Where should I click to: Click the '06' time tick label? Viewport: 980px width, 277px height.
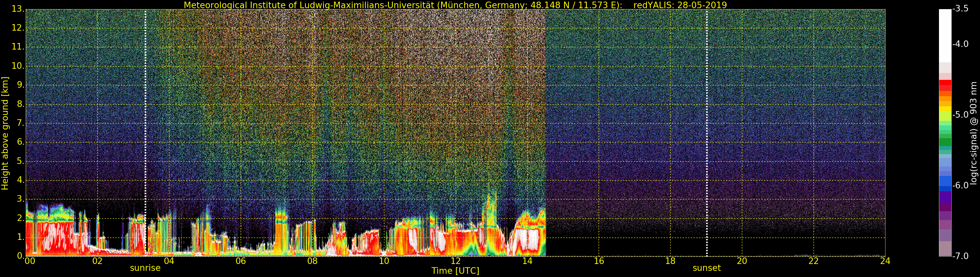click(240, 261)
